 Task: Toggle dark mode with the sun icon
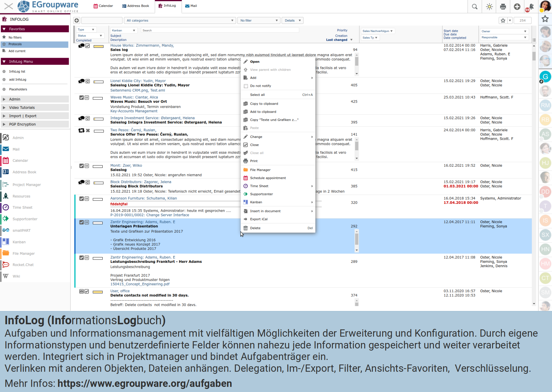(x=489, y=7)
